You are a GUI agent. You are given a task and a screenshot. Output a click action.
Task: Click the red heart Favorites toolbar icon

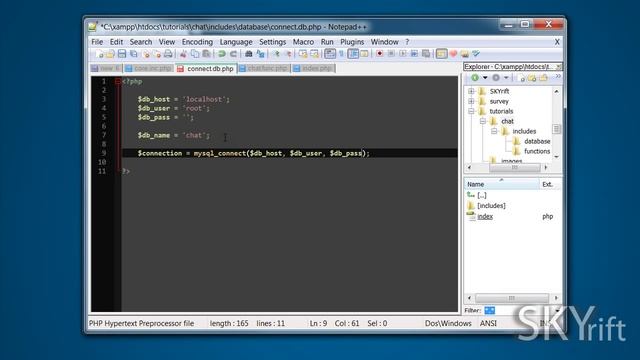pos(453,54)
